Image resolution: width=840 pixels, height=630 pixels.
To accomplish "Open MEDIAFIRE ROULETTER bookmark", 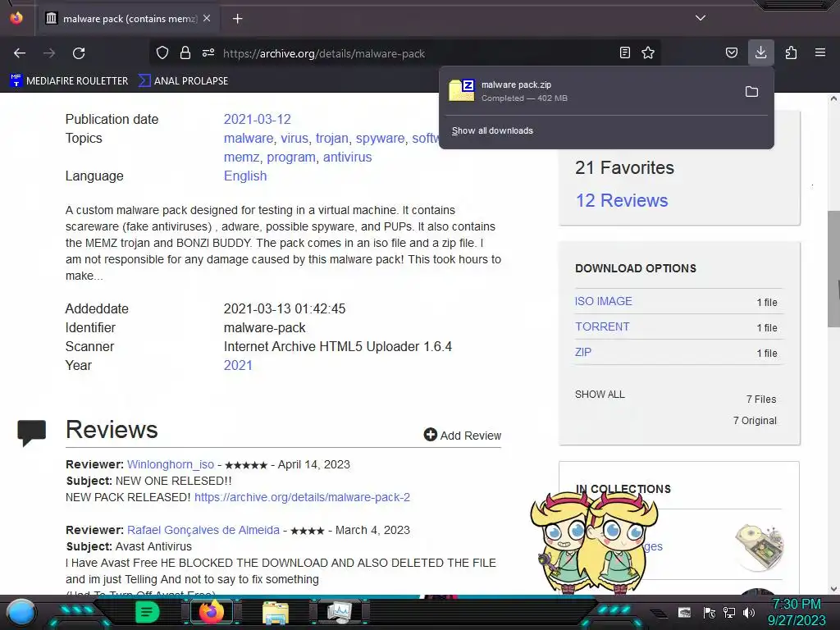I will coord(69,81).
